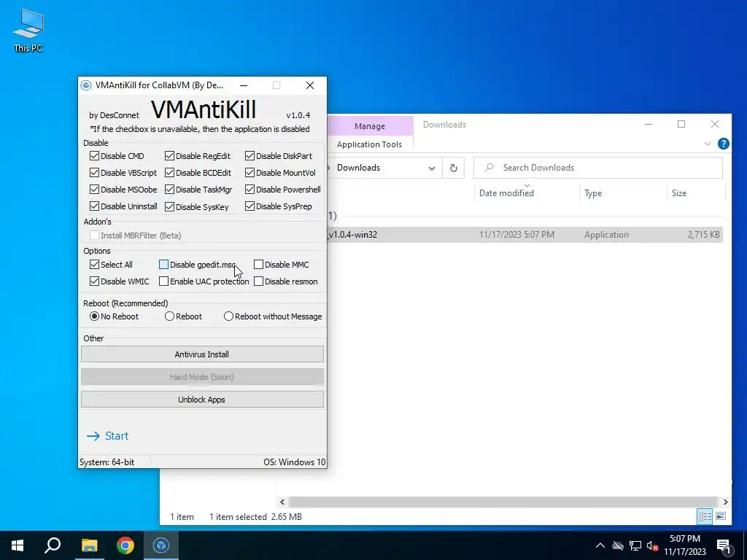Viewport: 747px width, 560px height.
Task: Expand the Explorer ribbon chevron
Action: point(708,144)
